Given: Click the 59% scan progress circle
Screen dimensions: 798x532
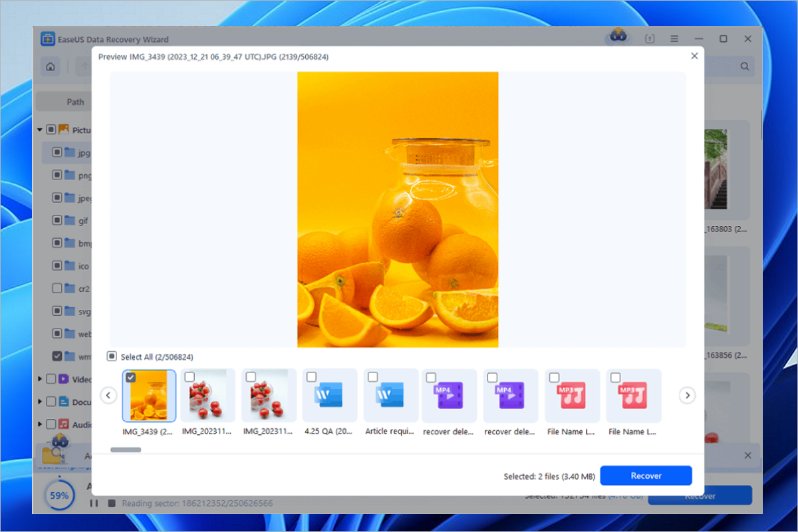Looking at the screenshot, I should click(x=59, y=495).
